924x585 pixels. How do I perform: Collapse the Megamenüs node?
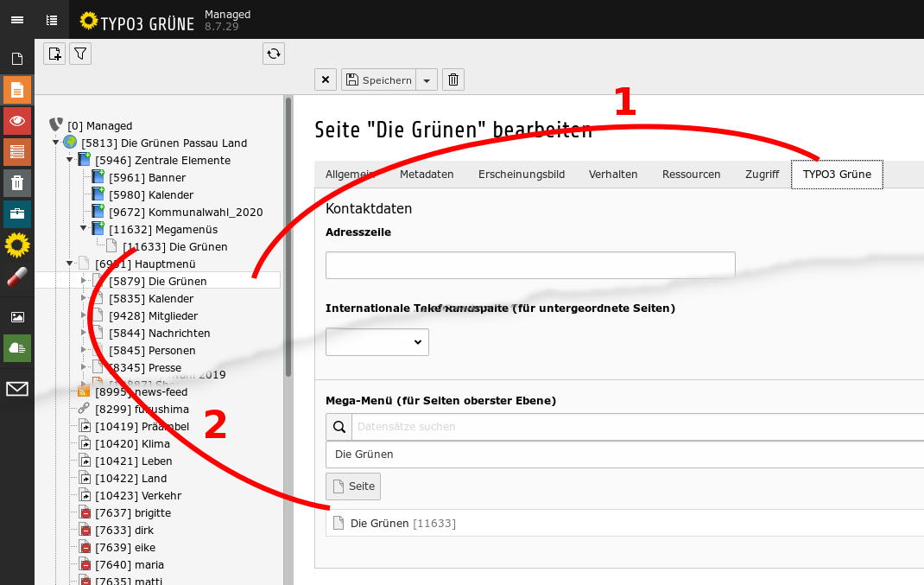pos(83,228)
